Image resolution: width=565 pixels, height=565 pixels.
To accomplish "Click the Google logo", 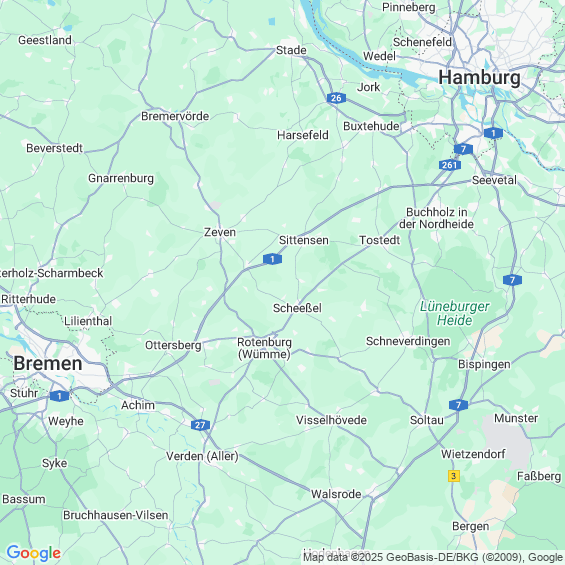I will coord(34,553).
